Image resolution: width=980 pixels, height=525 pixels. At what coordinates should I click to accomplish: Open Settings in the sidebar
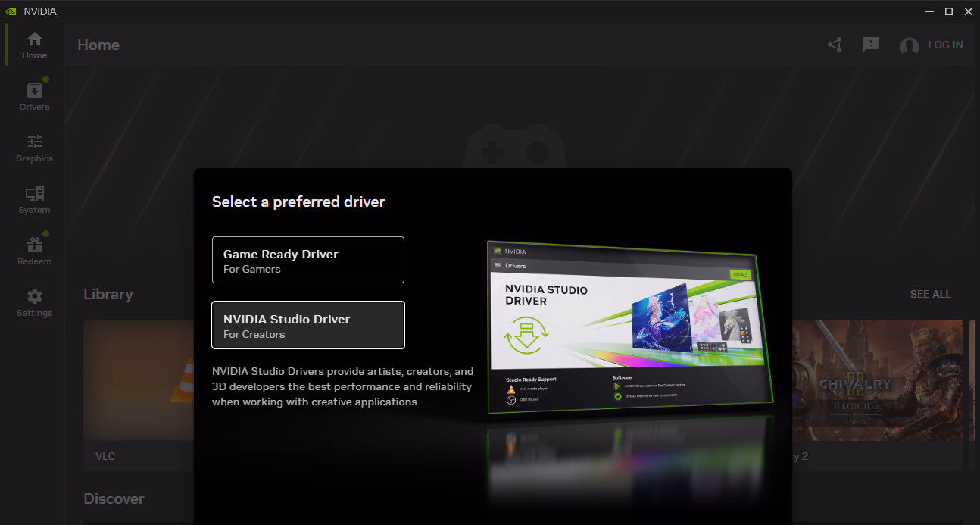coord(34,303)
